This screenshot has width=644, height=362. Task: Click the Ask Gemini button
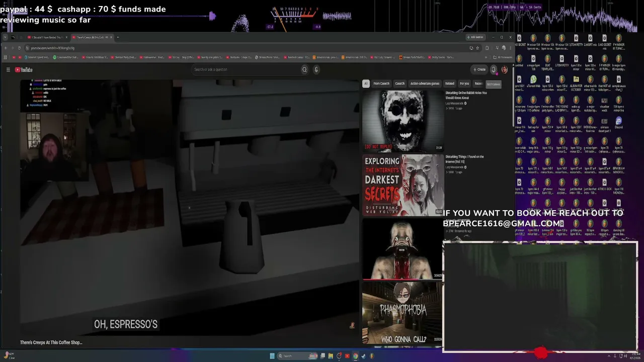[475, 37]
